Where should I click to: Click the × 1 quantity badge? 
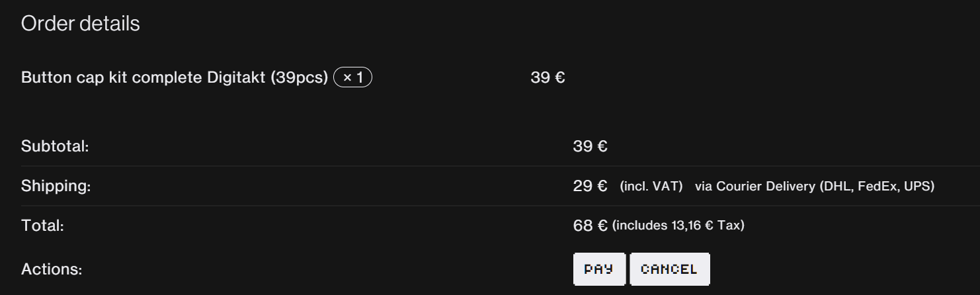(x=353, y=77)
